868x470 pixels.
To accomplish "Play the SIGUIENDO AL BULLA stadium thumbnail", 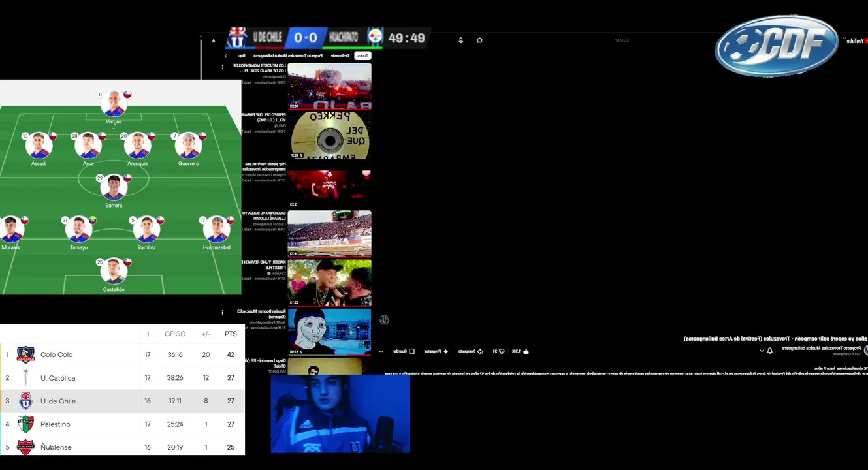I will click(x=330, y=233).
